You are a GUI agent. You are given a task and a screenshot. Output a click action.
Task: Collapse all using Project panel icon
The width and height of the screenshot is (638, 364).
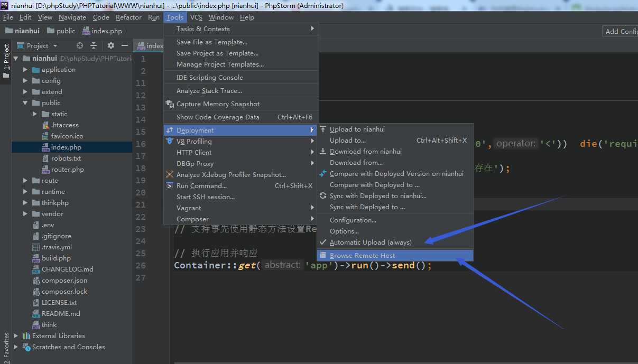coord(94,46)
